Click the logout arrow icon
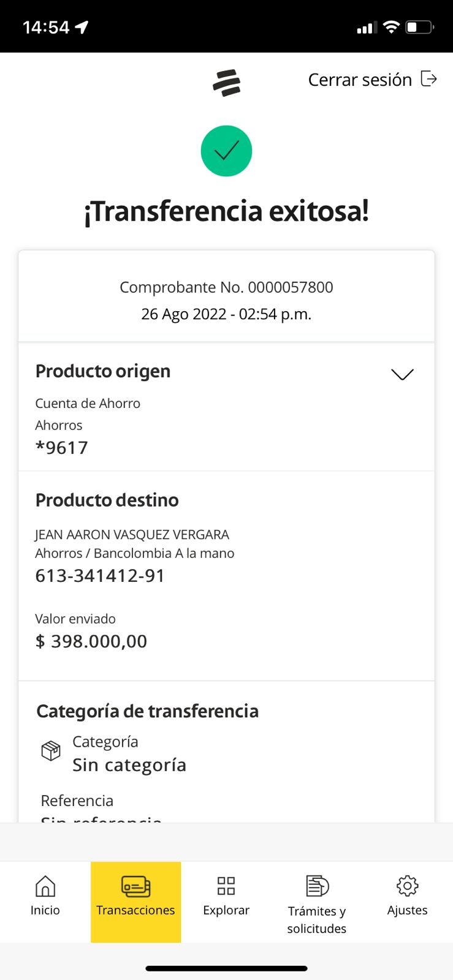 [428, 79]
